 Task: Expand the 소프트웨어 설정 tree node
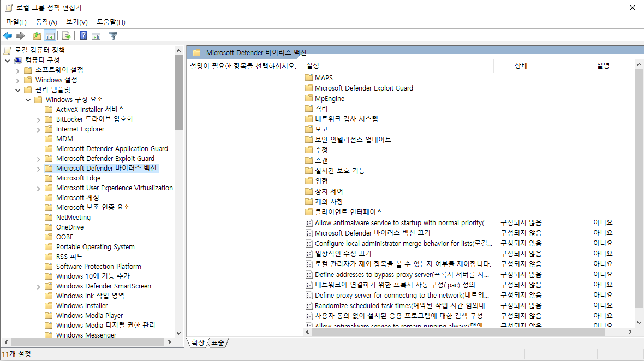coord(17,70)
